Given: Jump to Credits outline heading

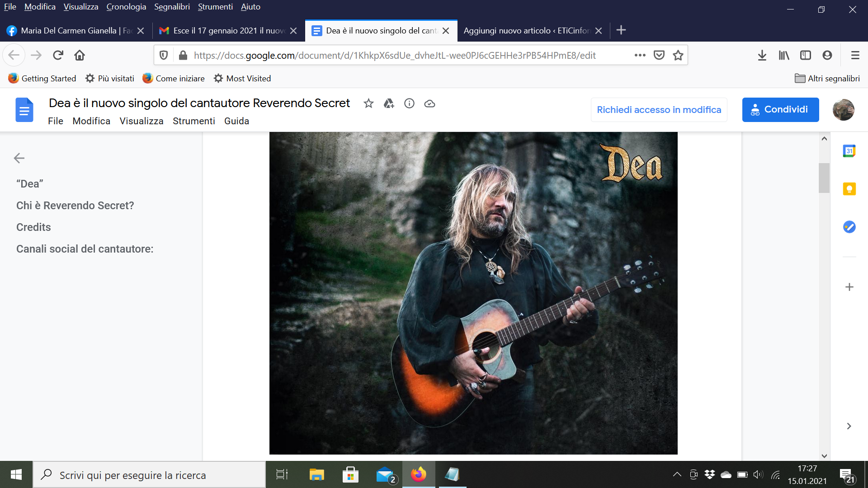Looking at the screenshot, I should (x=33, y=227).
